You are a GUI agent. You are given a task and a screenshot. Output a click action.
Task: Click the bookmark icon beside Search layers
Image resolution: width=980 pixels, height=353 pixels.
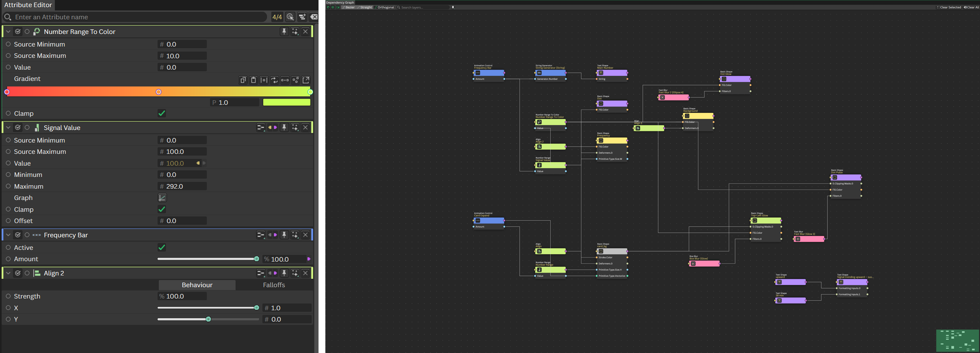453,7
